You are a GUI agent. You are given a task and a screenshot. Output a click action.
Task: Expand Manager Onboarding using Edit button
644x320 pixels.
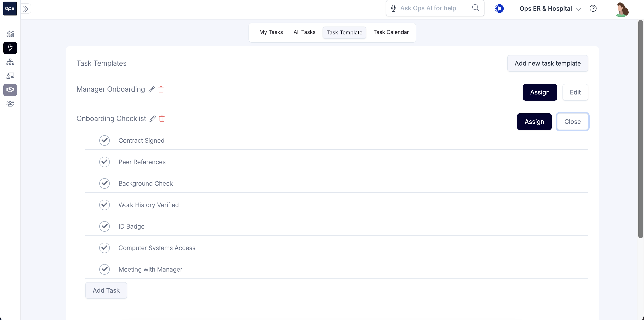[575, 92]
